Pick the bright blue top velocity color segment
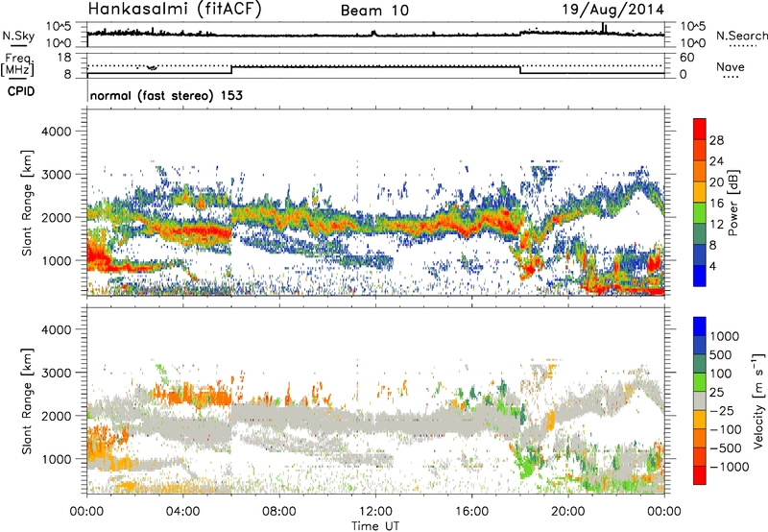Image resolution: width=768 pixels, height=532 pixels. (700, 326)
